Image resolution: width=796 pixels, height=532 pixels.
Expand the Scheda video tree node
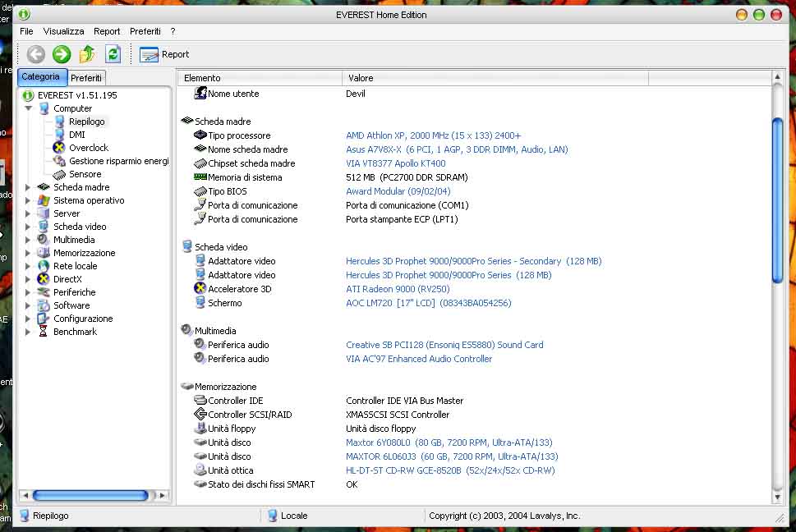click(x=28, y=227)
